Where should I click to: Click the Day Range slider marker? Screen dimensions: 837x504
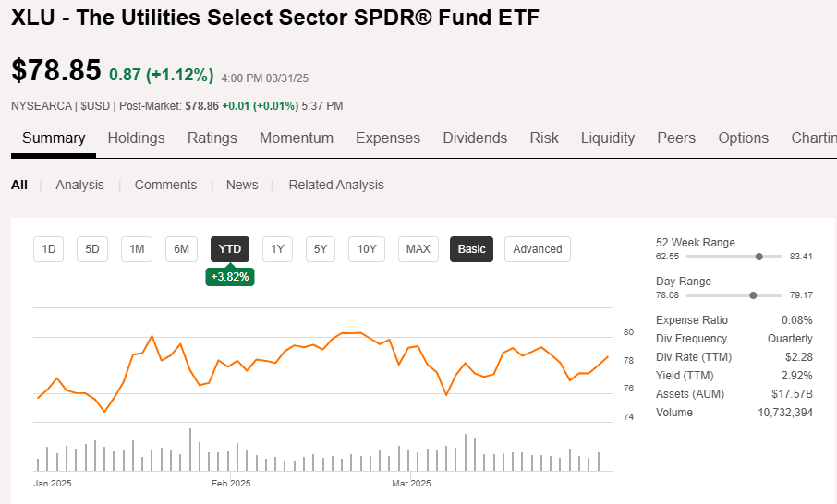coord(753,295)
